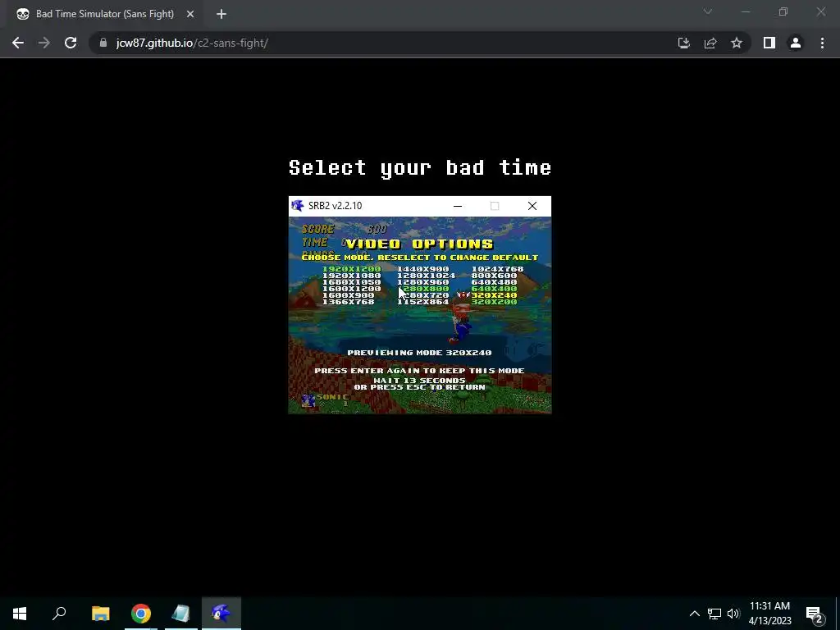Select the 1600x900 video mode

(x=348, y=295)
